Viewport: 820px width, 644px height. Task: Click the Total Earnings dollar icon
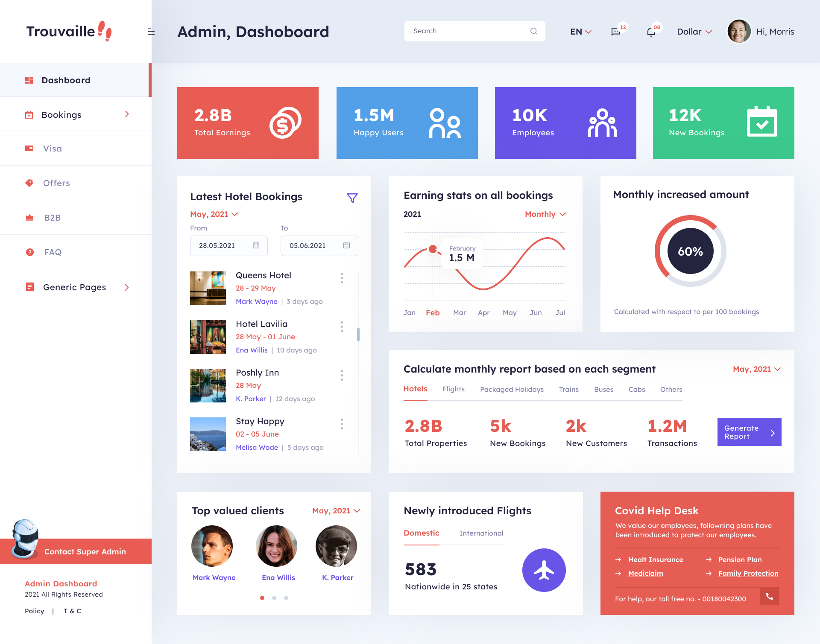284,123
